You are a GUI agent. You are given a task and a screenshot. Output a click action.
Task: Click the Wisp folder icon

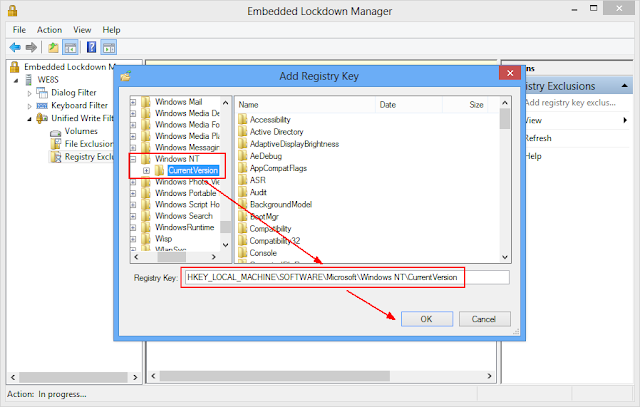pos(146,238)
